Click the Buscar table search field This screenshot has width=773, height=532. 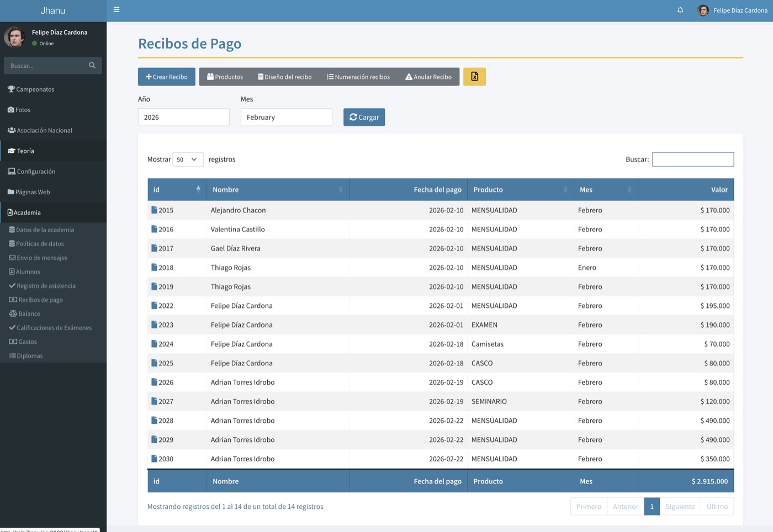(x=693, y=159)
